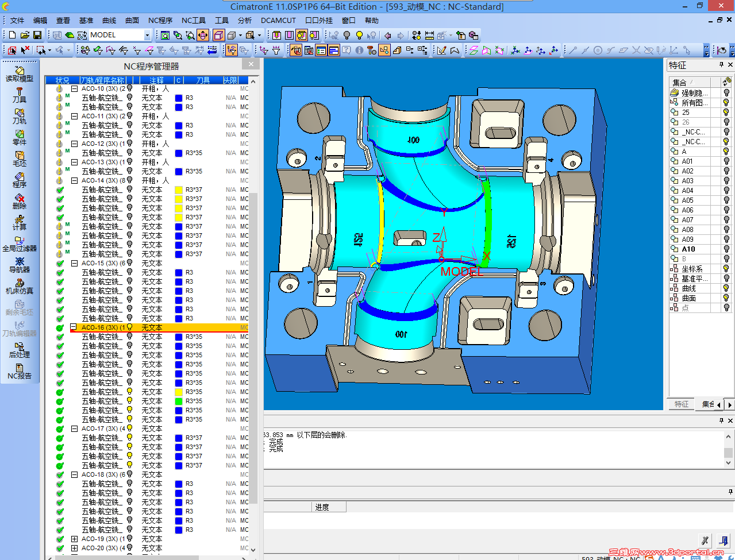
Task: Click 导航器 (Navigator) in NC sidebar
Action: click(20, 265)
